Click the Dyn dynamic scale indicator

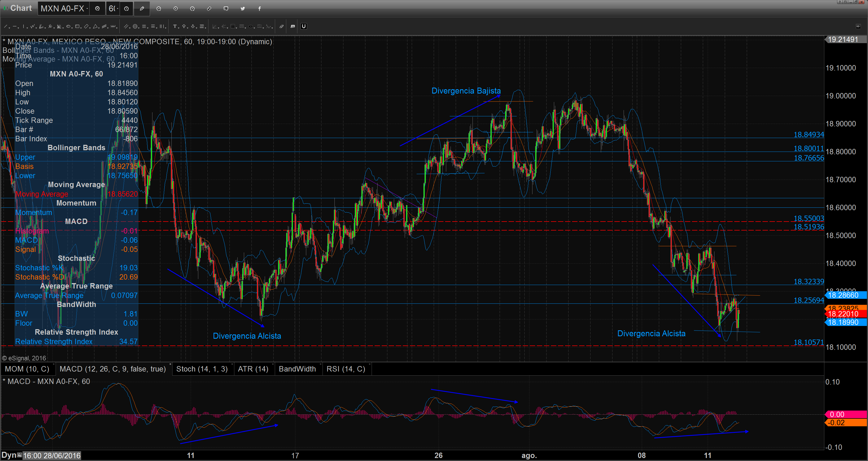pyautogui.click(x=9, y=455)
